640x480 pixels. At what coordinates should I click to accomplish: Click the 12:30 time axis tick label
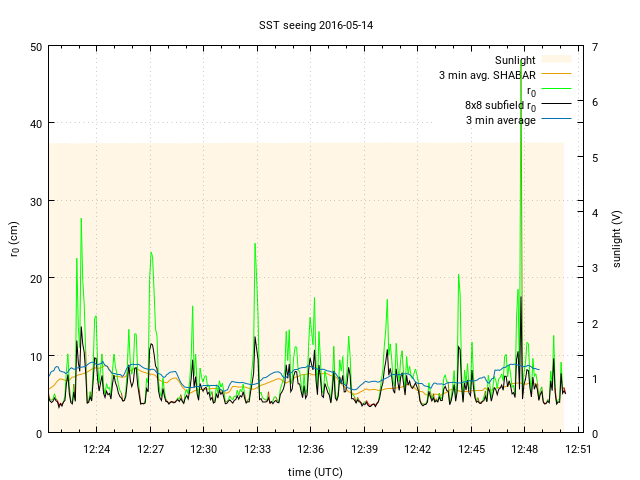(204, 450)
